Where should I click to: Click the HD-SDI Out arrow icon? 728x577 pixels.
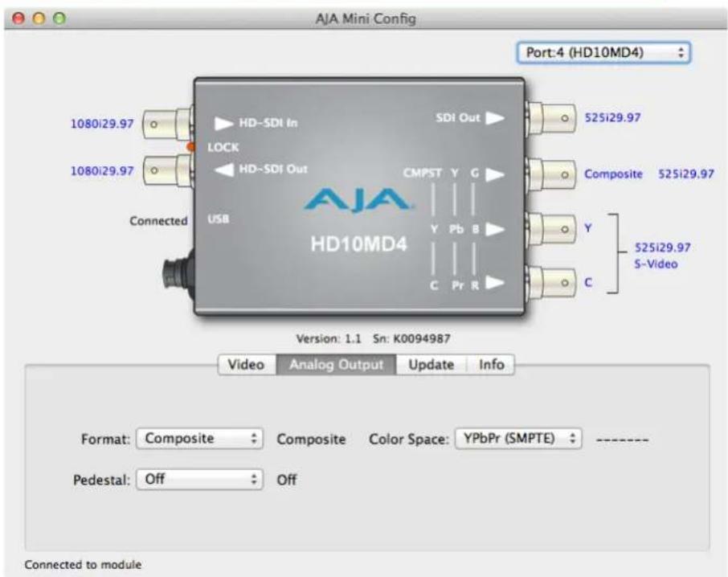pyautogui.click(x=223, y=170)
